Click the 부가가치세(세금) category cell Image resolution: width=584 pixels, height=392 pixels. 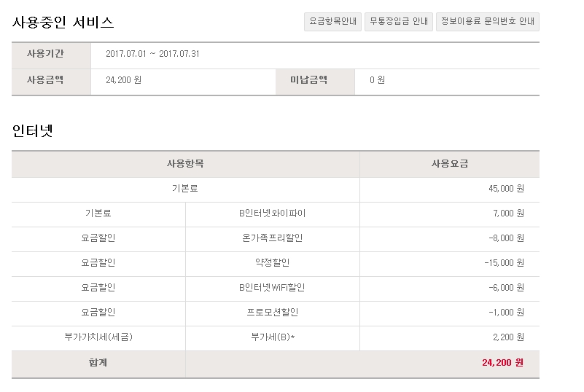click(98, 337)
